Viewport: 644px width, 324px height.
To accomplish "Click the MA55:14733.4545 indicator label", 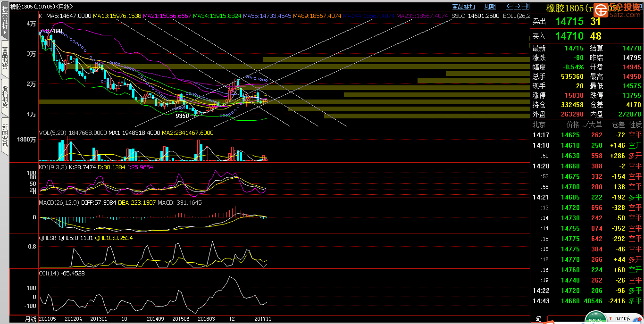I will 267,16.
